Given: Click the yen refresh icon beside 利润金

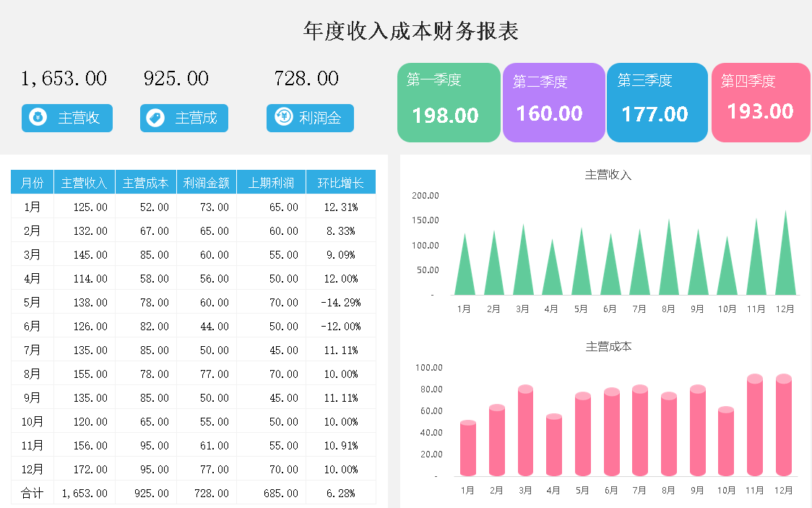Looking at the screenshot, I should coord(284,117).
